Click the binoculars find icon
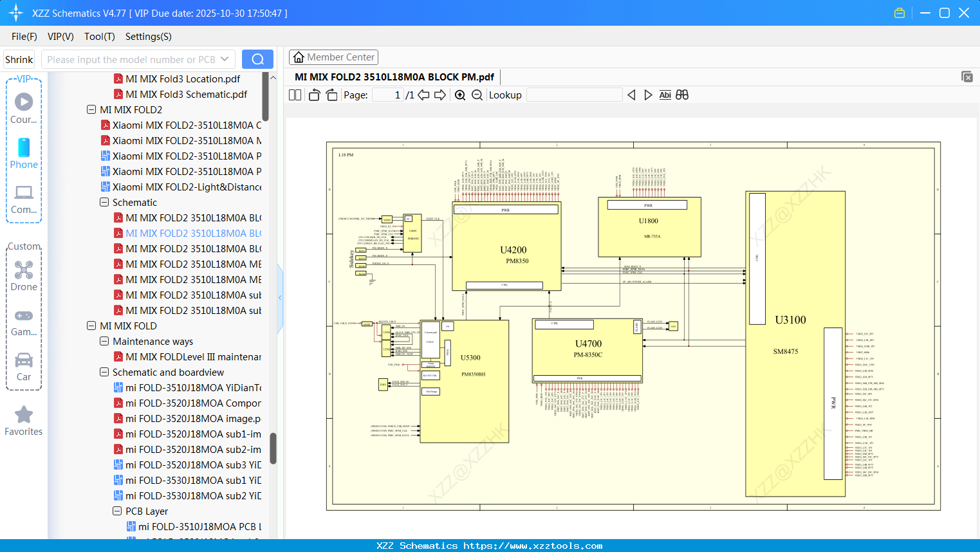The width and height of the screenshot is (980, 552). (682, 95)
